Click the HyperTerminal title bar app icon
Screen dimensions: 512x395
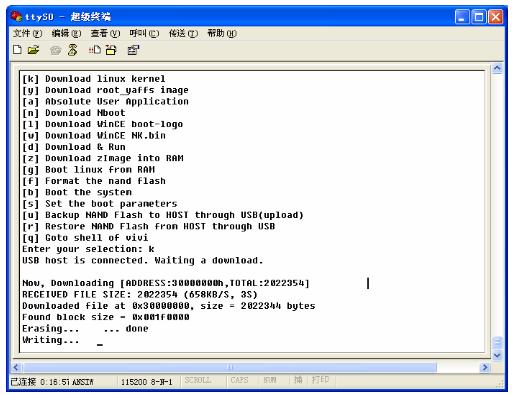[x=16, y=16]
